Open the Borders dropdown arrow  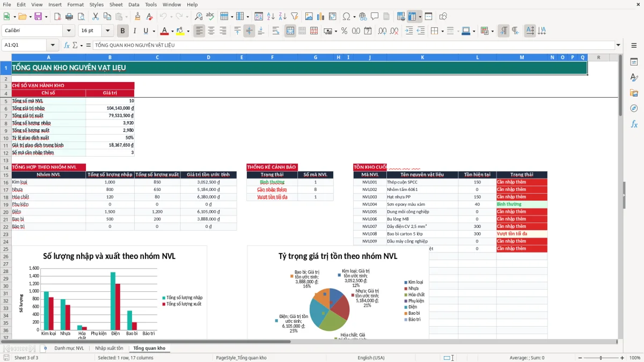pos(443,31)
